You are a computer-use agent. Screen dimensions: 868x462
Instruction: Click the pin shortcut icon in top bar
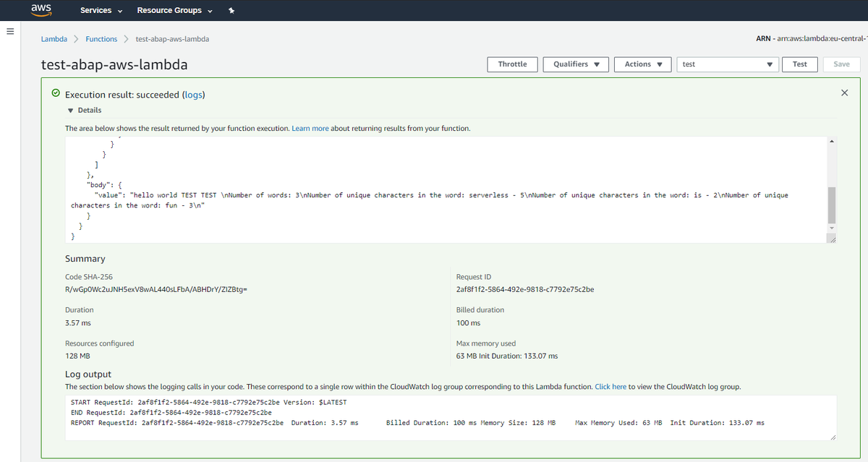231,11
